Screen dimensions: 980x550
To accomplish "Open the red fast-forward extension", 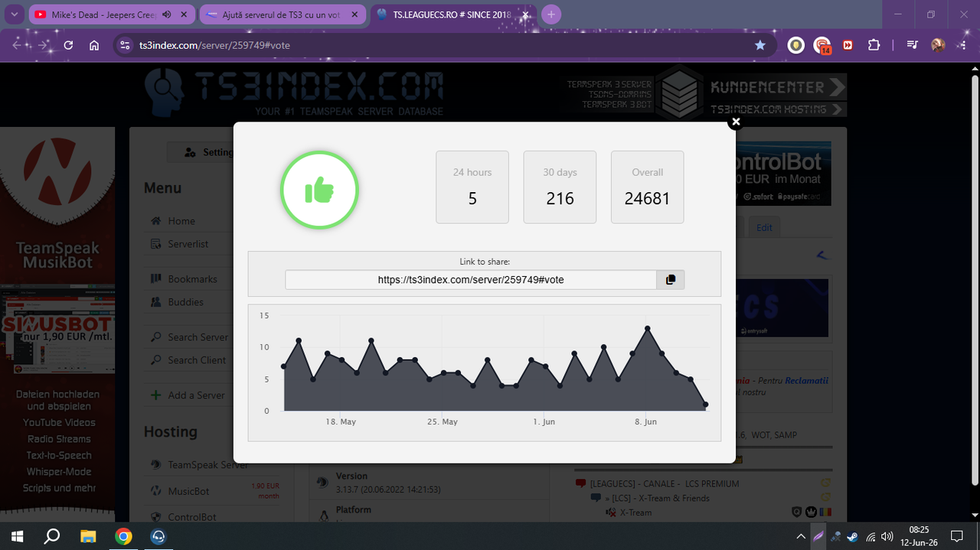I will 848,45.
